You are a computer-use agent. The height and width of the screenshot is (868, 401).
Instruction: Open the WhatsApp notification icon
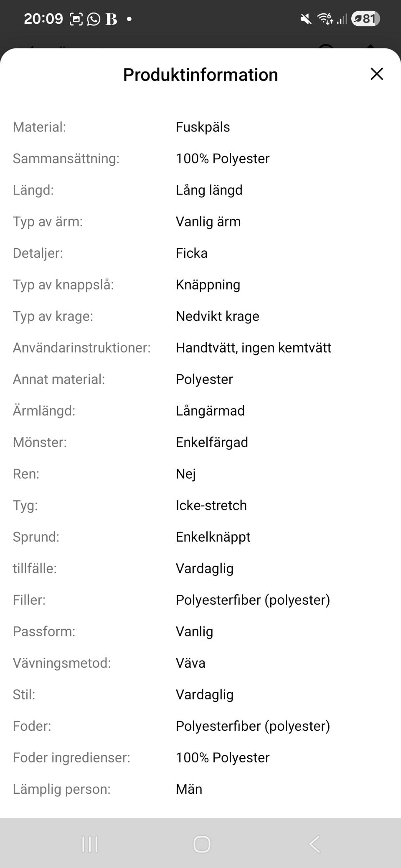click(93, 18)
